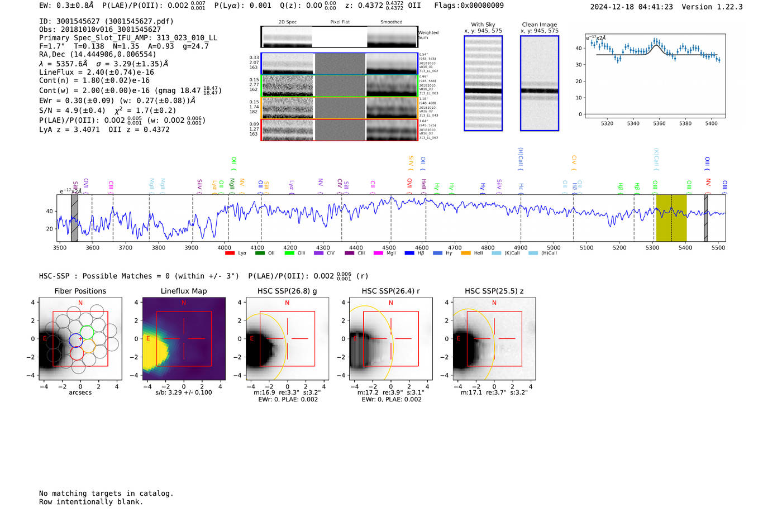The height and width of the screenshot is (532, 782).
Task: Click the hatched gray band near 5460 Å
Action: [705, 218]
